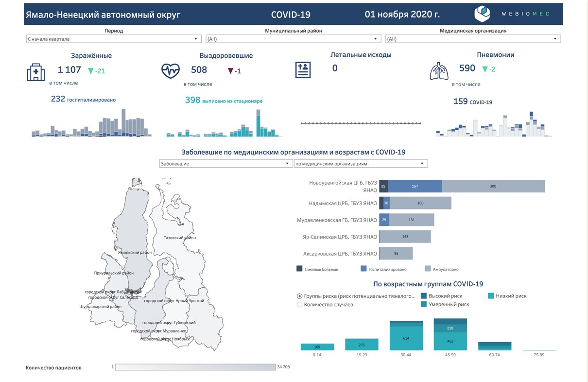Click the document icon for Летальные исходы

tap(303, 70)
